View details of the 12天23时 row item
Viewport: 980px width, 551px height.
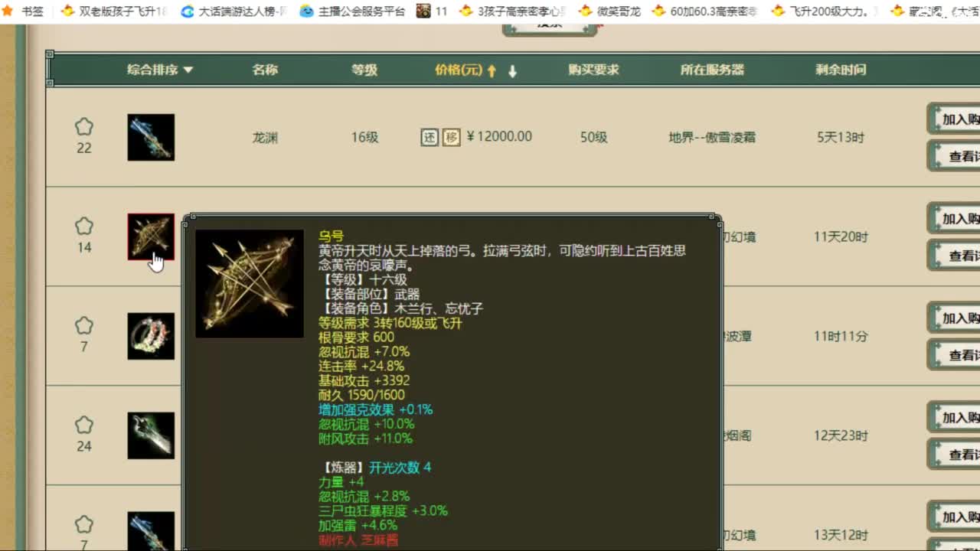pyautogui.click(x=954, y=454)
